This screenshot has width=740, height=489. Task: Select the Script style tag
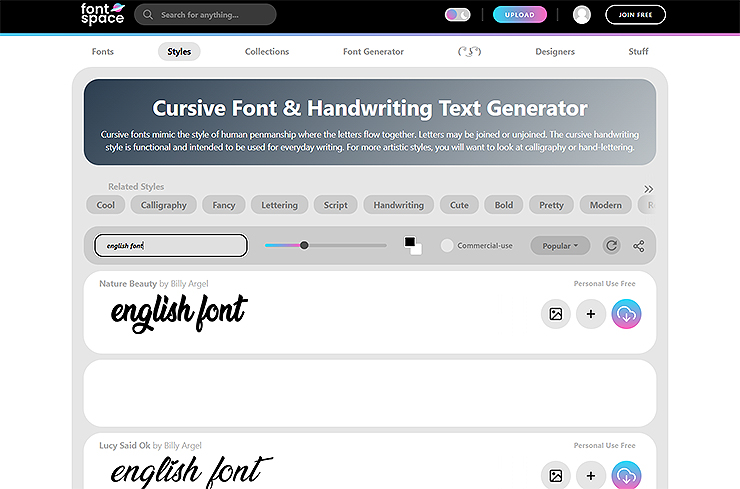point(336,205)
